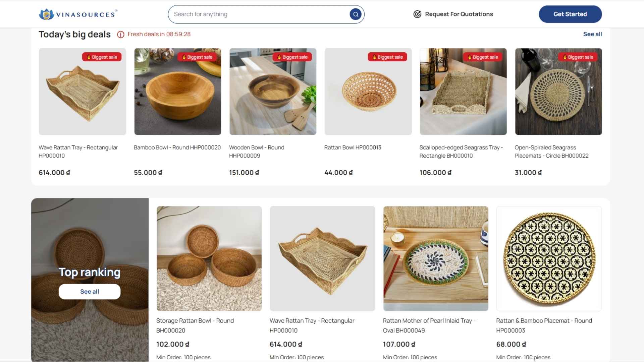The width and height of the screenshot is (644, 362).
Task: Click the search magnifier icon
Action: [x=355, y=14]
